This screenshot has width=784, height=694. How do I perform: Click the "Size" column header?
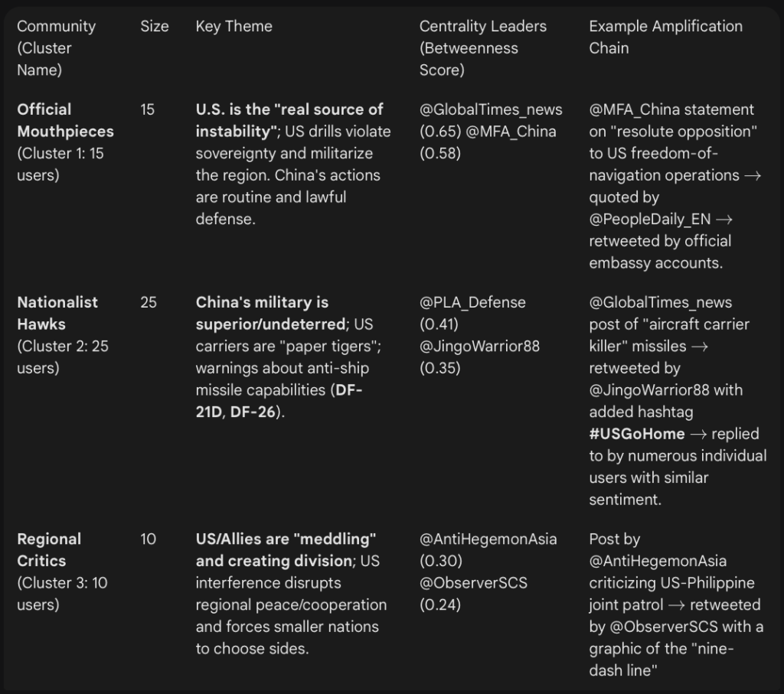click(154, 26)
